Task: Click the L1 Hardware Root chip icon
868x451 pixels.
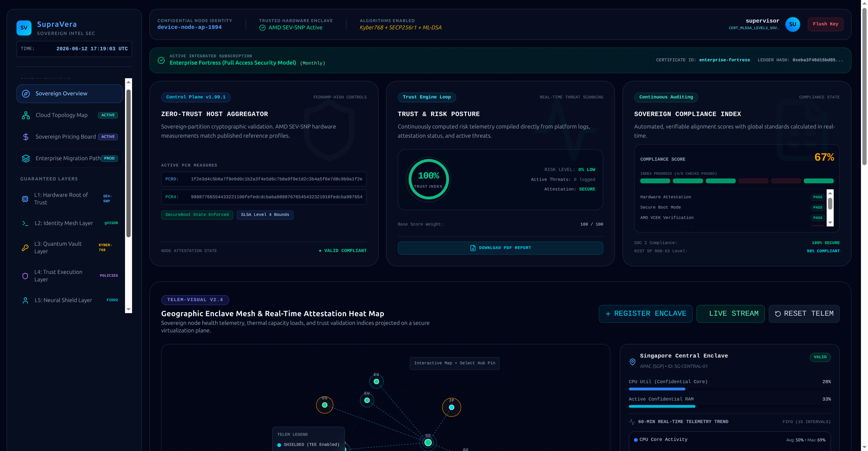Action: (25, 199)
